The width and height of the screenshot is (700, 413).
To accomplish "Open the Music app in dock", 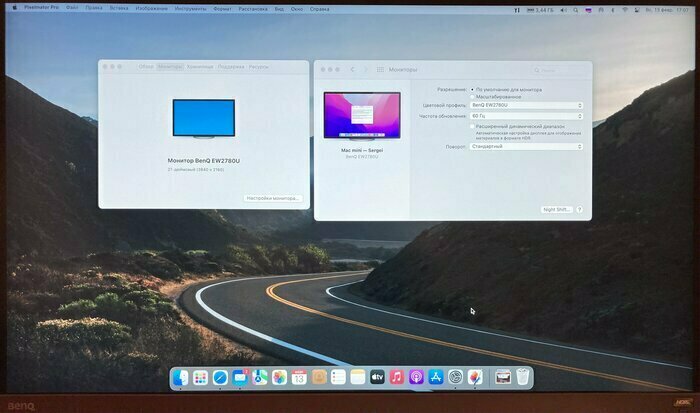I will click(x=397, y=378).
